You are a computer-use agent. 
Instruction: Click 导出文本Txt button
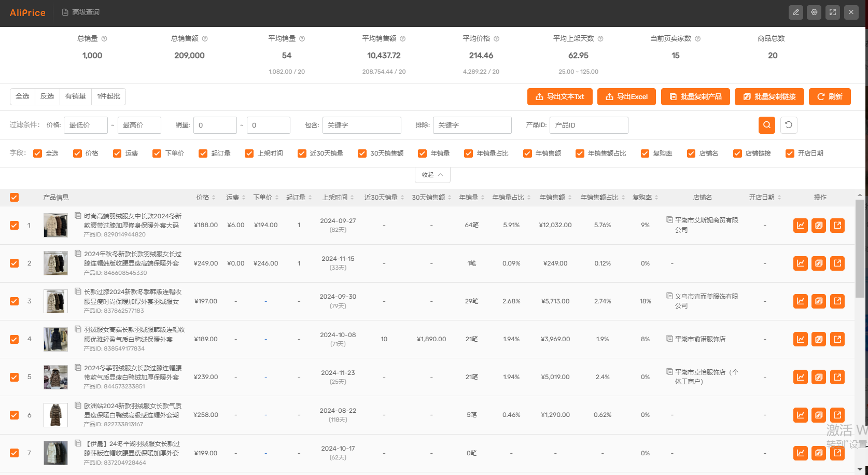click(560, 96)
